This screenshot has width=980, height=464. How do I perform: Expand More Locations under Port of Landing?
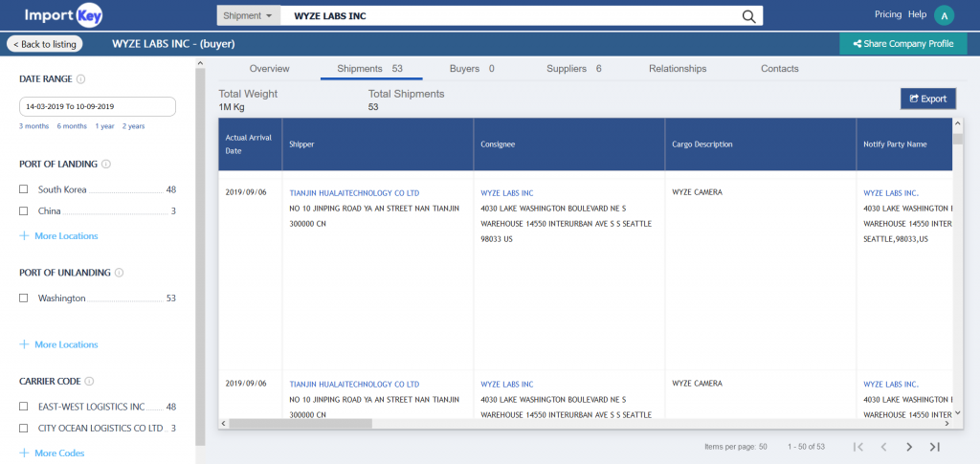pos(58,236)
